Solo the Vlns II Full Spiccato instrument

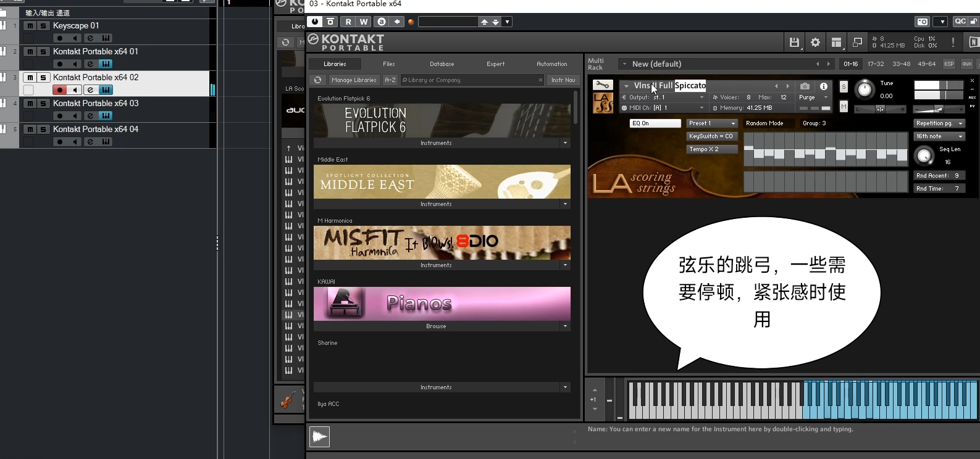pyautogui.click(x=844, y=86)
